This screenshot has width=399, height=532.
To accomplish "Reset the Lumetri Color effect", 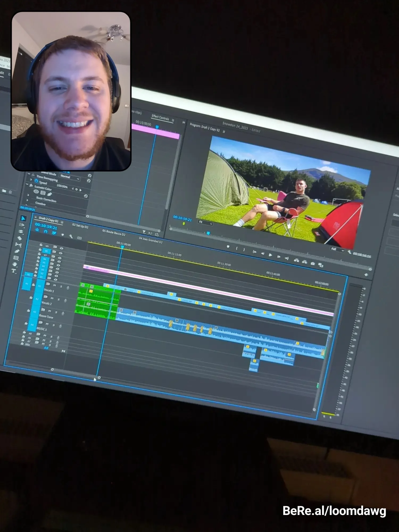I will (x=86, y=196).
